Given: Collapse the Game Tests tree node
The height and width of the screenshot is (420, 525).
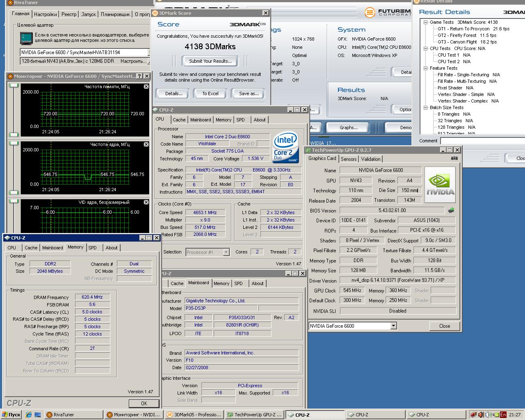Looking at the screenshot, I should tap(426, 22).
